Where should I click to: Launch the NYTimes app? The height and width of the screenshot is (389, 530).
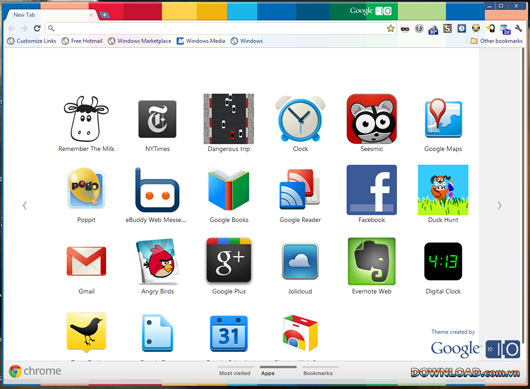point(157,119)
